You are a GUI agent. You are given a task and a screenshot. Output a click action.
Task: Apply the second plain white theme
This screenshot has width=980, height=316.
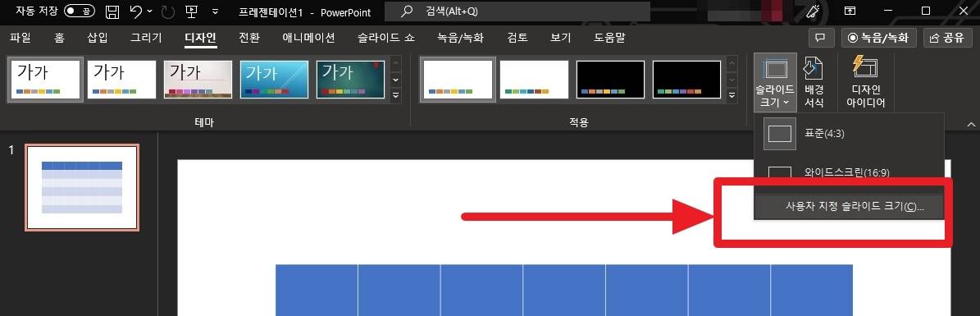point(121,80)
